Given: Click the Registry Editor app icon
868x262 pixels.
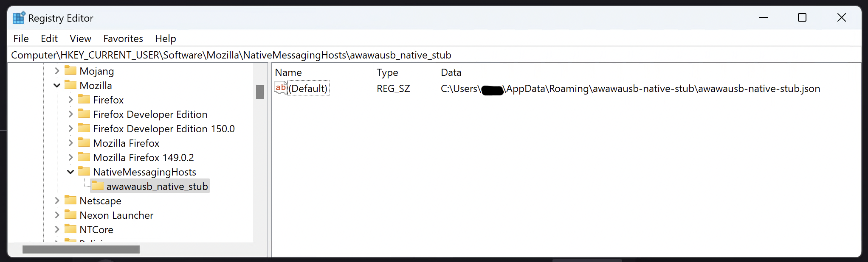Looking at the screenshot, I should 19,18.
